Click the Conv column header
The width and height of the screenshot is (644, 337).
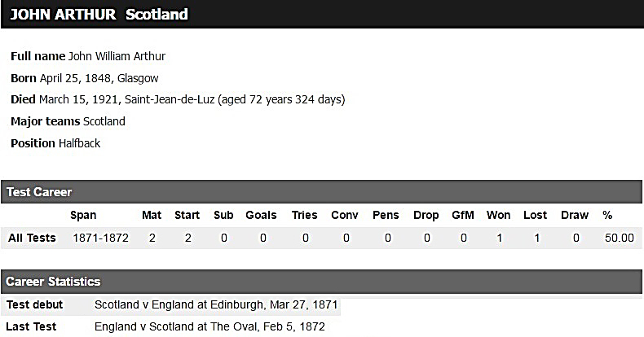(x=345, y=215)
